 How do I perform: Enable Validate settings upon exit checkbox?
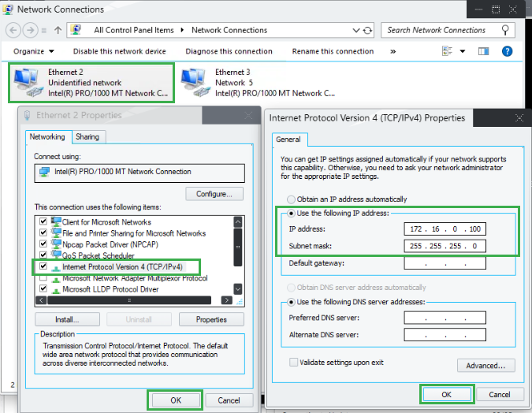(x=294, y=363)
